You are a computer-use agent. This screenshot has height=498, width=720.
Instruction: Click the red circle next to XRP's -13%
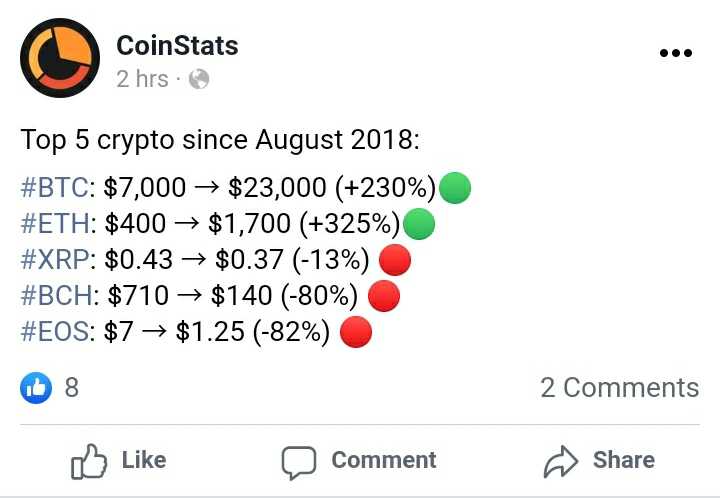tap(395, 260)
